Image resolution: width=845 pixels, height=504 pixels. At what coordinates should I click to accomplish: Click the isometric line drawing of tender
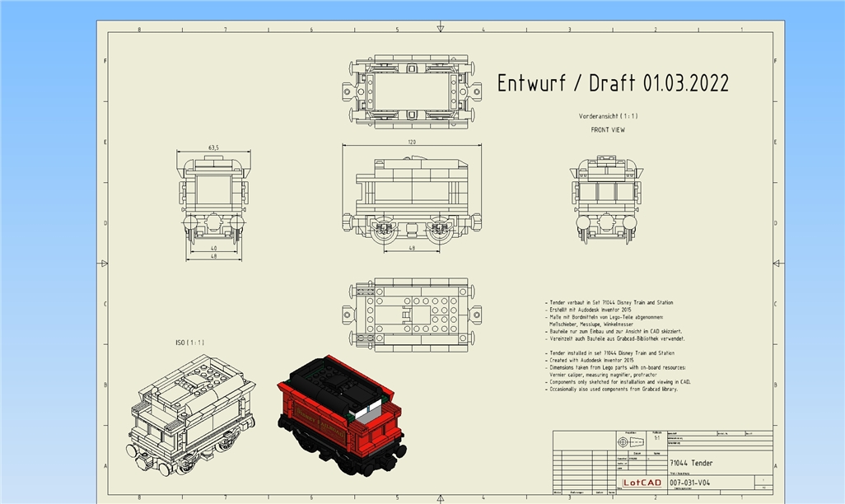pyautogui.click(x=191, y=415)
